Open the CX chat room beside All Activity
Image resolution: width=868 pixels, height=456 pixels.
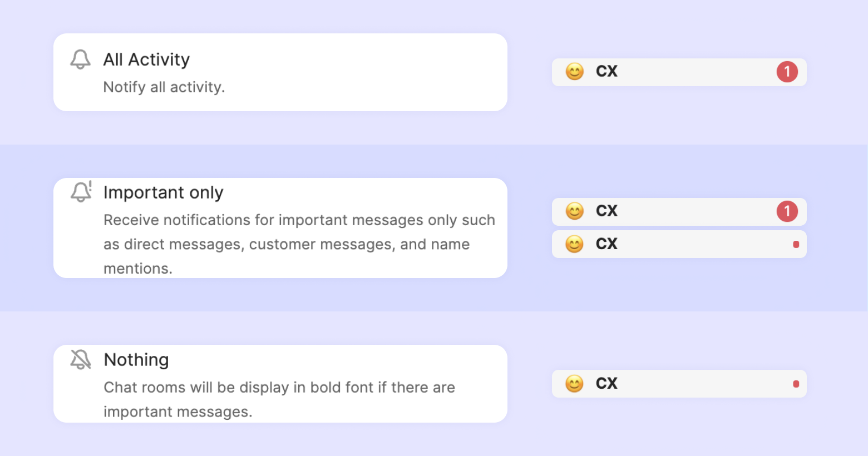click(679, 72)
